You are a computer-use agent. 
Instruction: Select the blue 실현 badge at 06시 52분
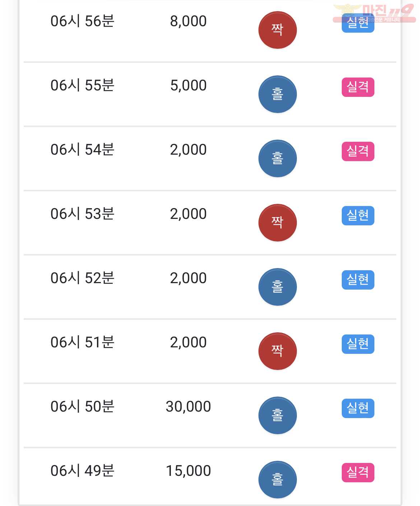358,280
